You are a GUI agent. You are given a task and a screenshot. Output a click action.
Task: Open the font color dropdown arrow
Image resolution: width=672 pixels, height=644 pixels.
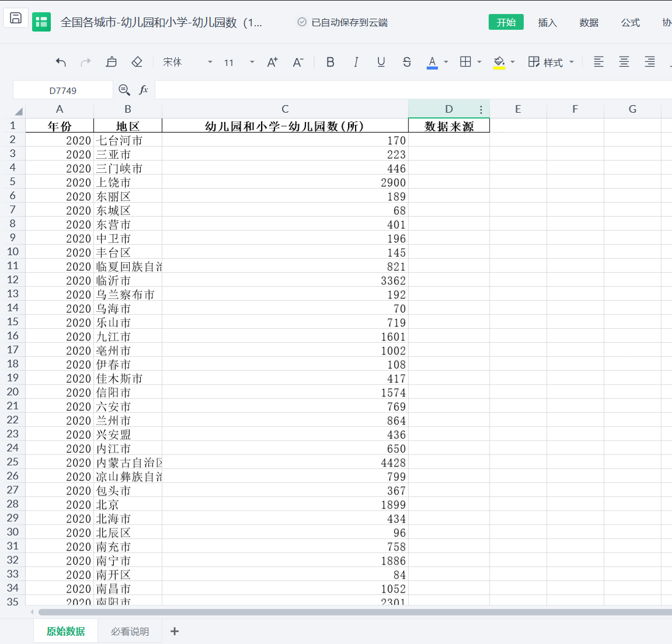(446, 62)
